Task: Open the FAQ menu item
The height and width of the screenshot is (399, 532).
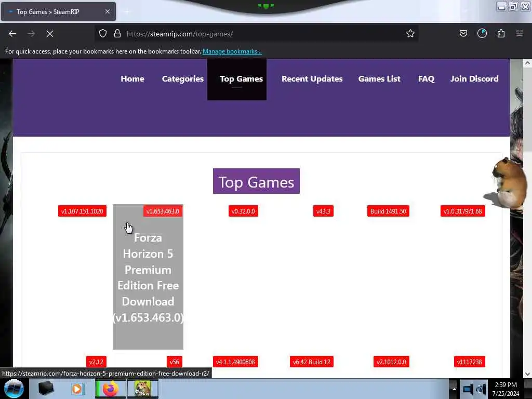Action: pyautogui.click(x=426, y=79)
